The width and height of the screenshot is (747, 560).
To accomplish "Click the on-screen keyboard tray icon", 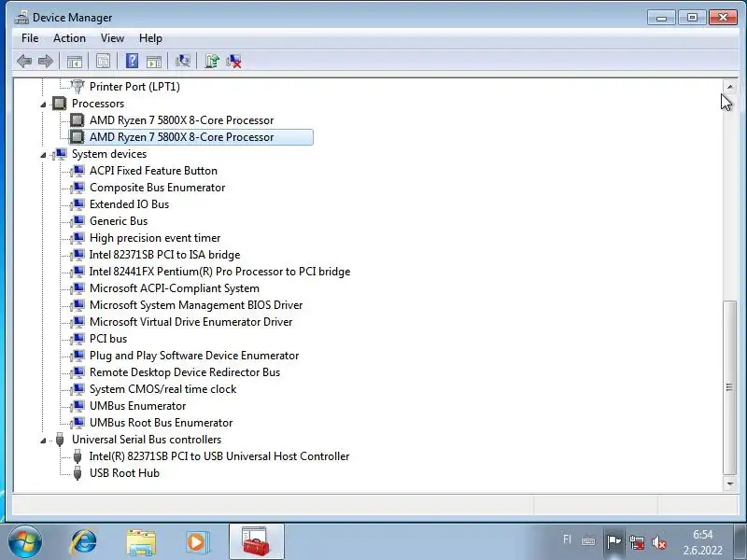I will 588,541.
